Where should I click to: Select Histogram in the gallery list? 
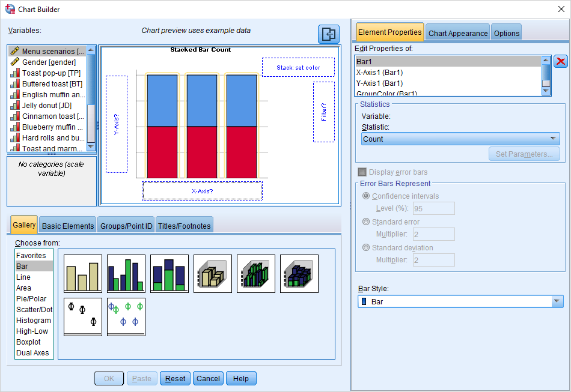(34, 321)
